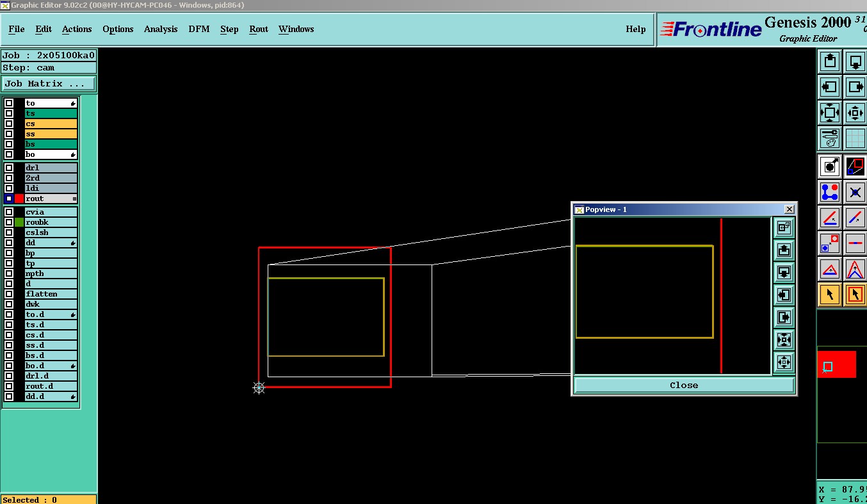Click the pan right icon in main toolbar

point(855,86)
